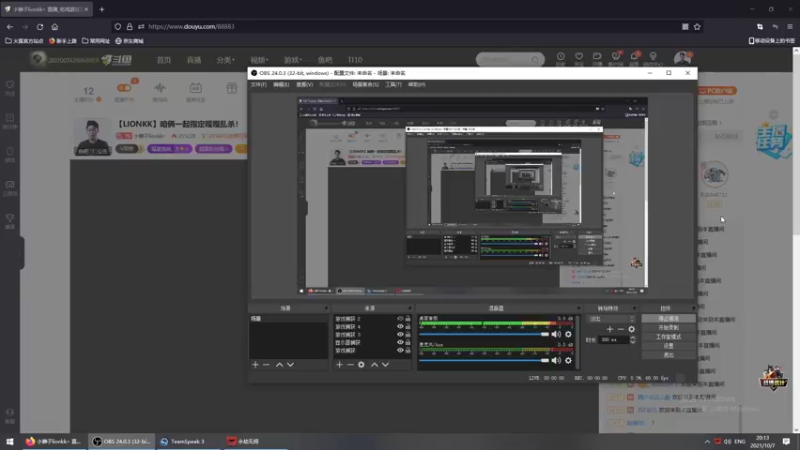Image resolution: width=800 pixels, height=450 pixels.
Task: Toggle visibility of Display Capture source
Action: tap(400, 342)
